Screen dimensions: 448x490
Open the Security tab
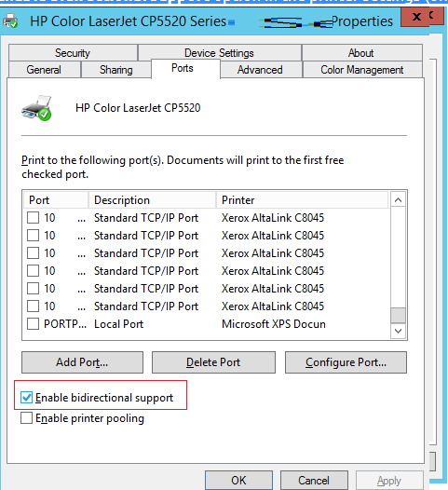point(73,52)
